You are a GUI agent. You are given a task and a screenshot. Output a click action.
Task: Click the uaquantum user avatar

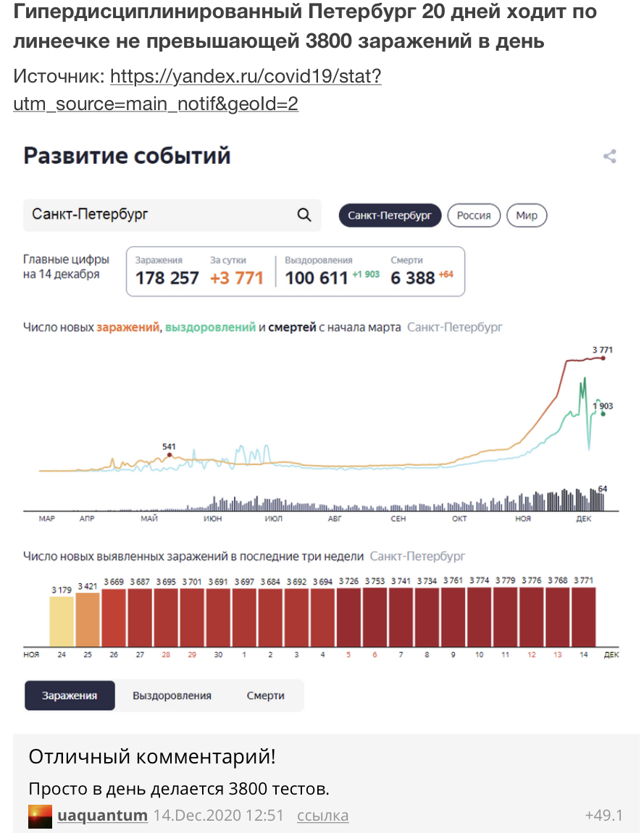tap(40, 816)
